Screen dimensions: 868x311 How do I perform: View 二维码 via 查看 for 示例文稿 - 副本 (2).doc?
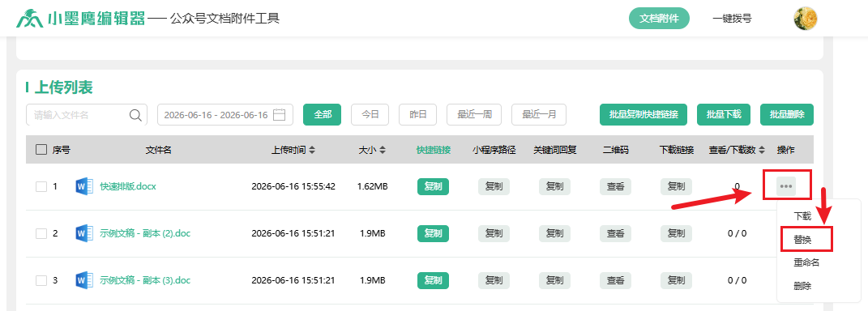(616, 233)
